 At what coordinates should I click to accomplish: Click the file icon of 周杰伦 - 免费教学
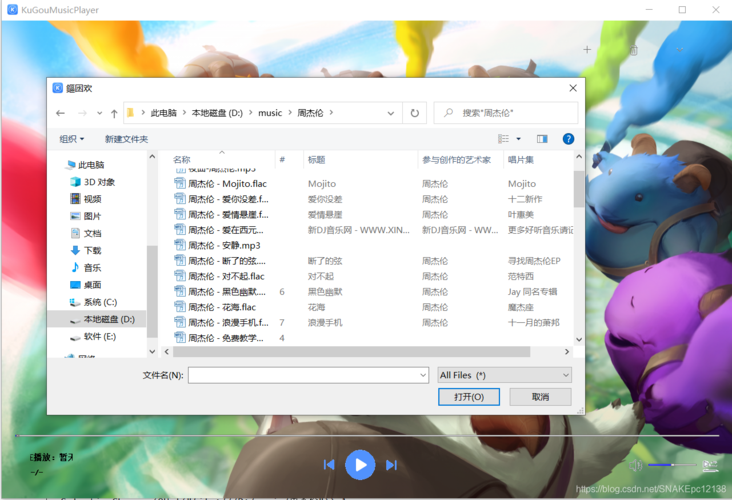180,338
